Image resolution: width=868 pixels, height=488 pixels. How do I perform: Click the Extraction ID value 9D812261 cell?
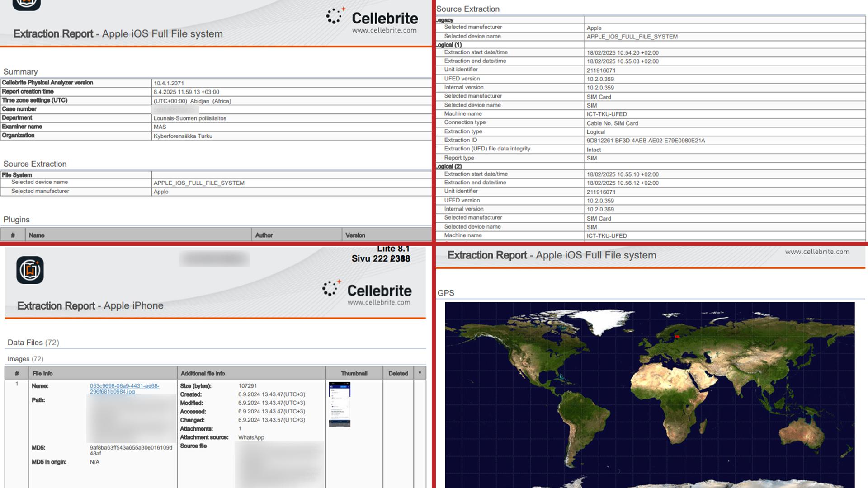[646, 141]
